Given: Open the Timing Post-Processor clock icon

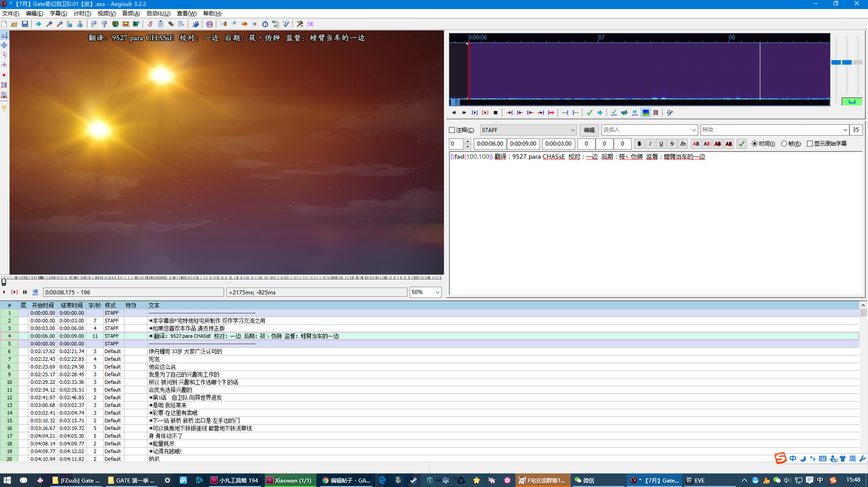Looking at the screenshot, I should pyautogui.click(x=265, y=24).
